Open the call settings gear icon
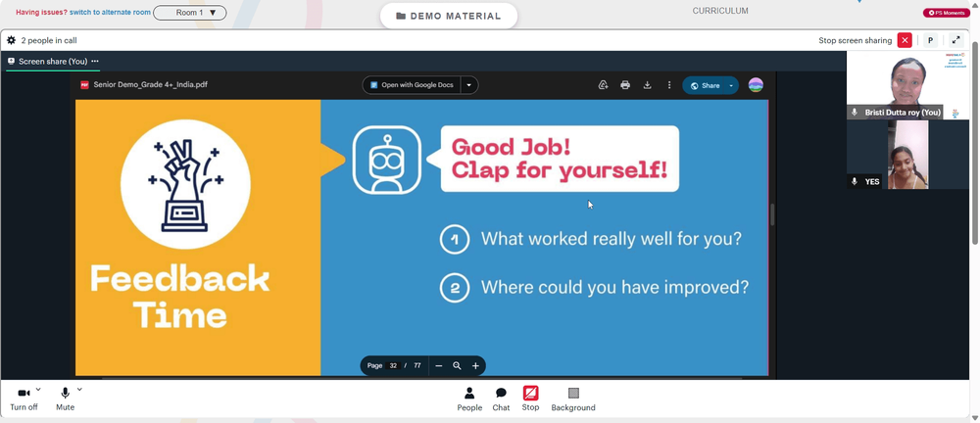This screenshot has height=423, width=980. pyautogui.click(x=11, y=40)
